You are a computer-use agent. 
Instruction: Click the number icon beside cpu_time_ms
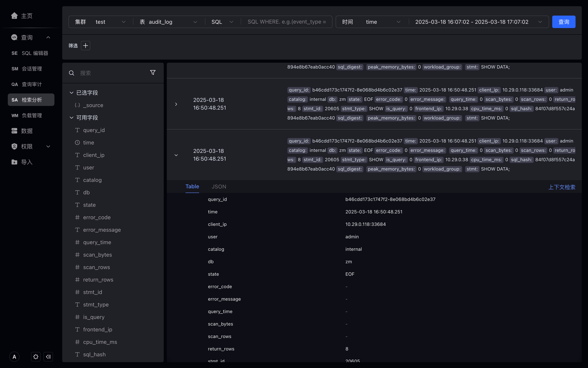point(77,342)
